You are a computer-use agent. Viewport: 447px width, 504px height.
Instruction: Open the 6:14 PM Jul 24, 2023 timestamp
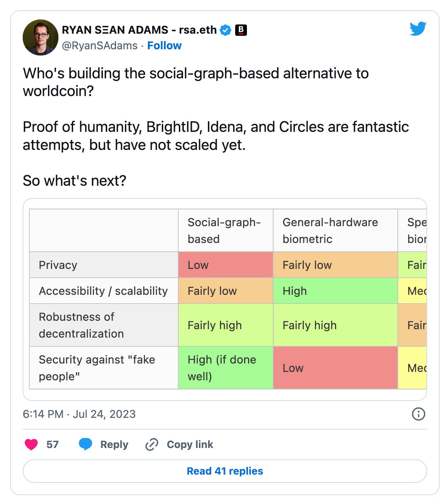point(79,414)
